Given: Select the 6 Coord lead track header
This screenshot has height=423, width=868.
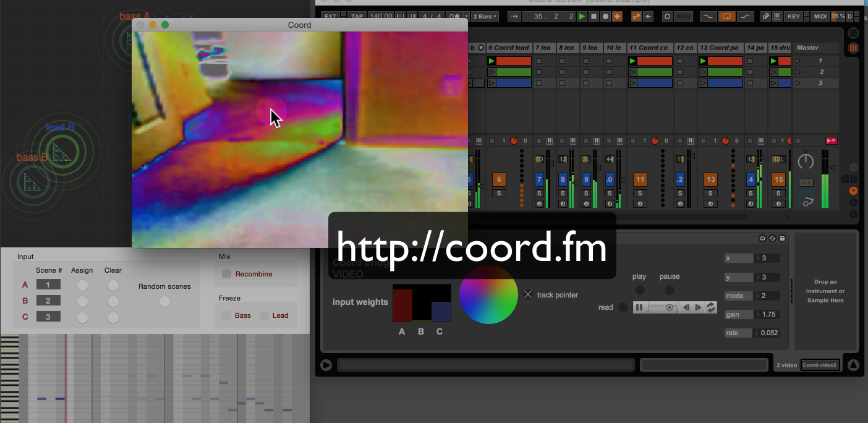Looking at the screenshot, I should (x=509, y=48).
